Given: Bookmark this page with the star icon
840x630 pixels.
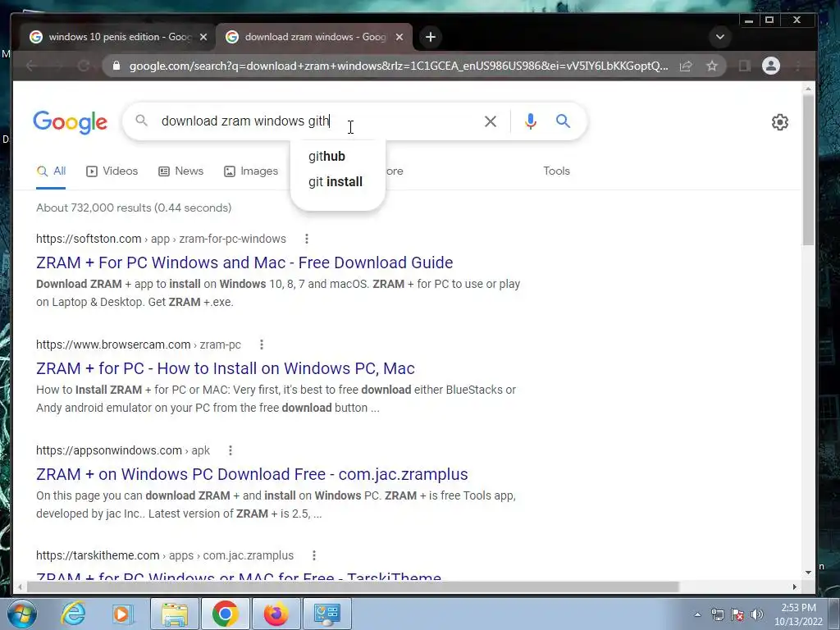Looking at the screenshot, I should pyautogui.click(x=711, y=66).
